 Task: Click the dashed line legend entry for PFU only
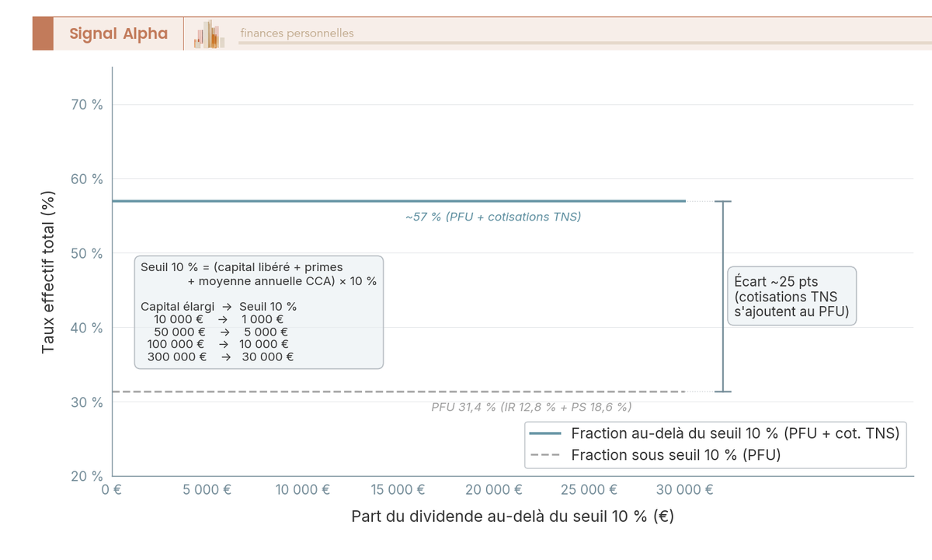(x=654, y=455)
